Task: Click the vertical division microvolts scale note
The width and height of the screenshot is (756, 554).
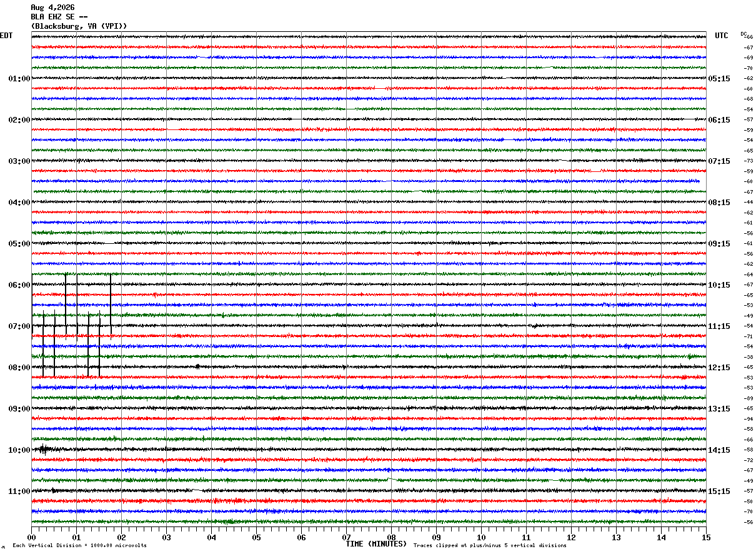Action: coord(79,545)
